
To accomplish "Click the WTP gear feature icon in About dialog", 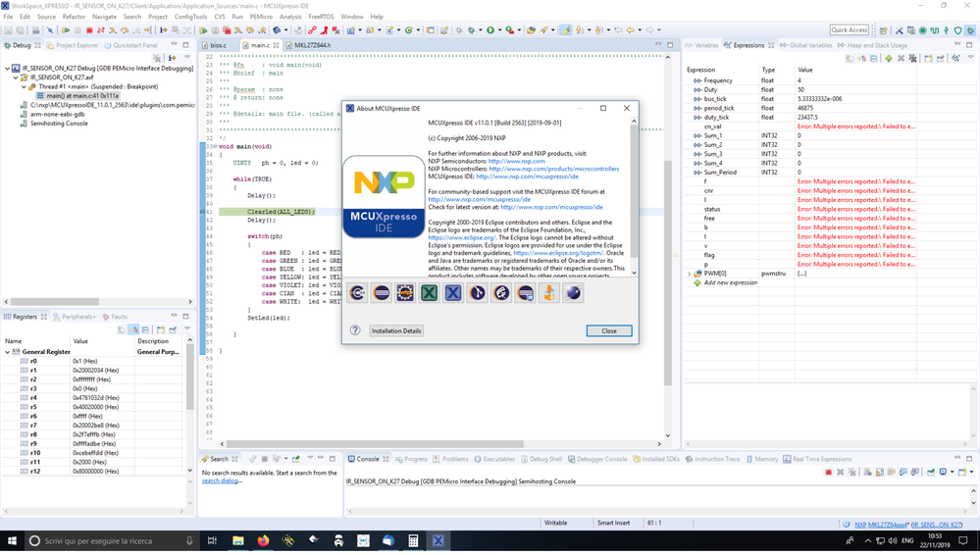I will tap(405, 292).
